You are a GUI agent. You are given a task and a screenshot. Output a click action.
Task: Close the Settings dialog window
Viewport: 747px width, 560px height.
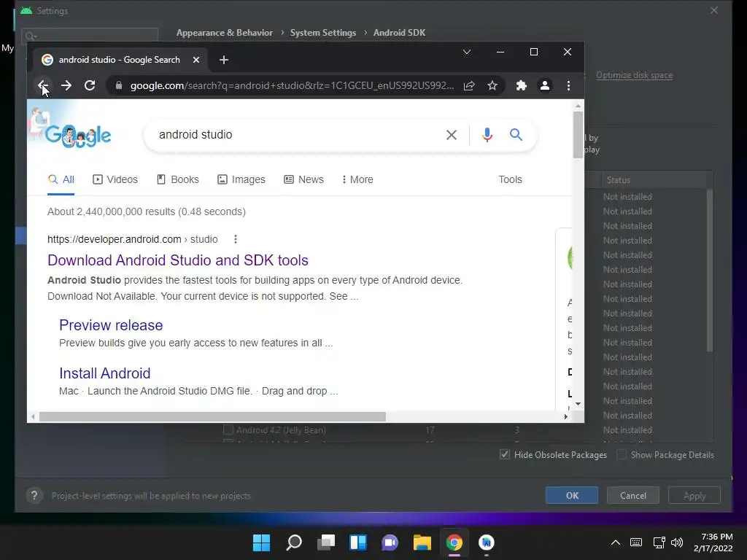(713, 10)
